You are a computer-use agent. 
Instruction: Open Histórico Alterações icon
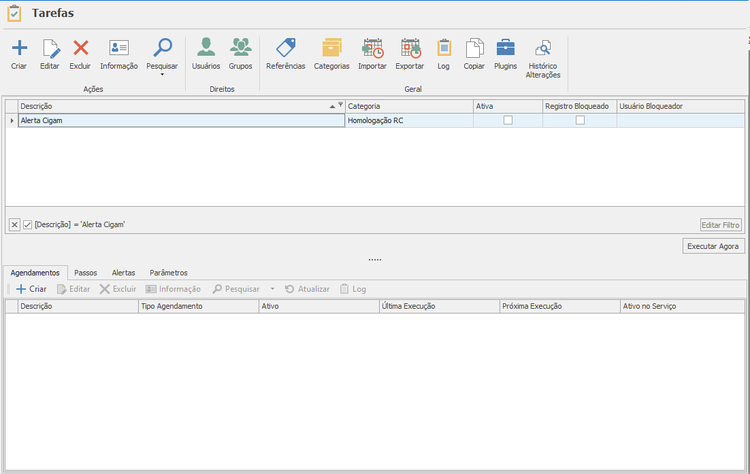(543, 48)
